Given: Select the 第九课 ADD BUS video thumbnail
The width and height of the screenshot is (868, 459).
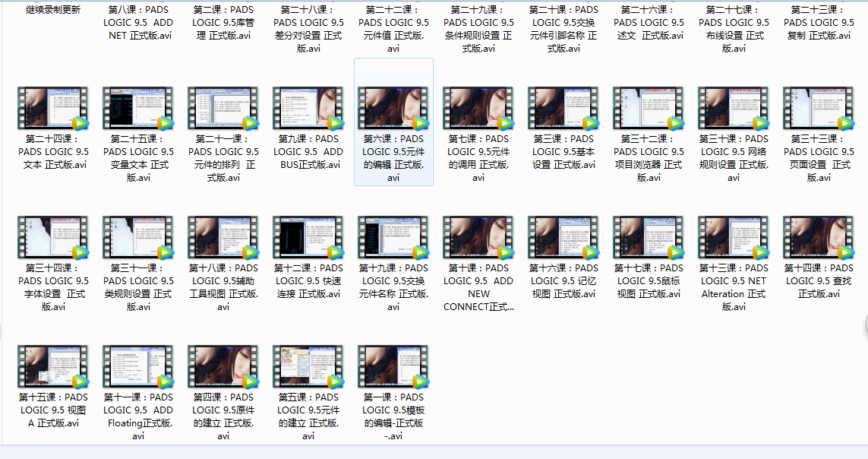Looking at the screenshot, I should coord(308,108).
